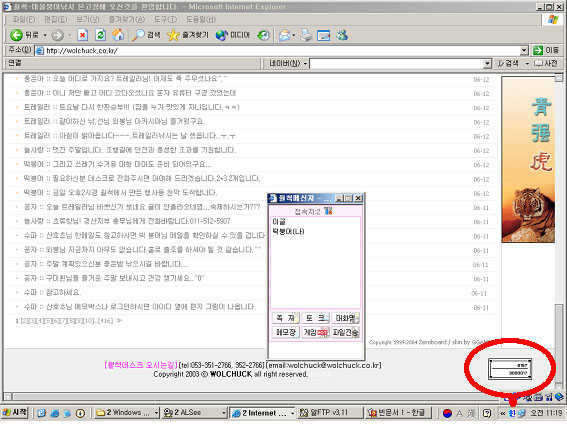The width and height of the screenshot is (567, 425).
Task: Click the 메모장 button in messenger window
Action: click(286, 332)
